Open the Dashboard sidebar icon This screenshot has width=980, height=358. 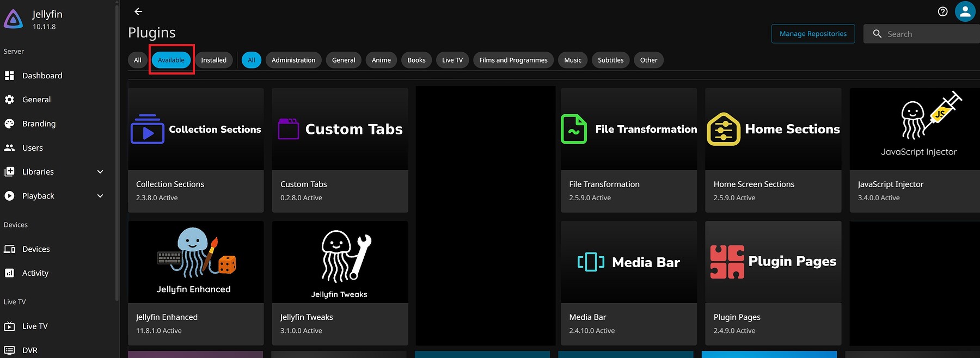[9, 76]
